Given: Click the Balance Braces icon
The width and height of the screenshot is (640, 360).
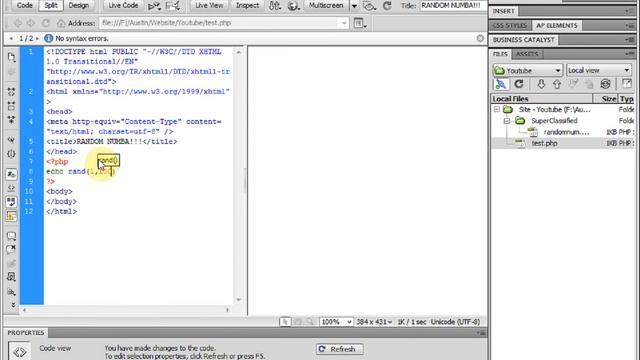Looking at the screenshot, I should (x=11, y=154).
